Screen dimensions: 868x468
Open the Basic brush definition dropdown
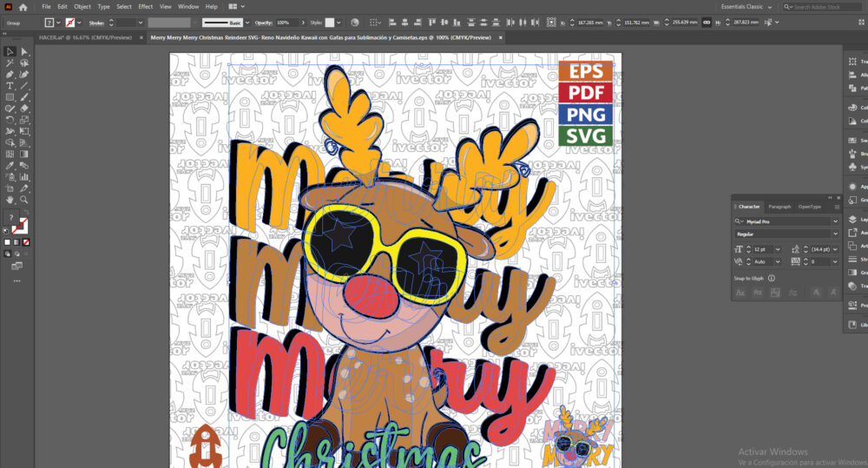tap(247, 23)
